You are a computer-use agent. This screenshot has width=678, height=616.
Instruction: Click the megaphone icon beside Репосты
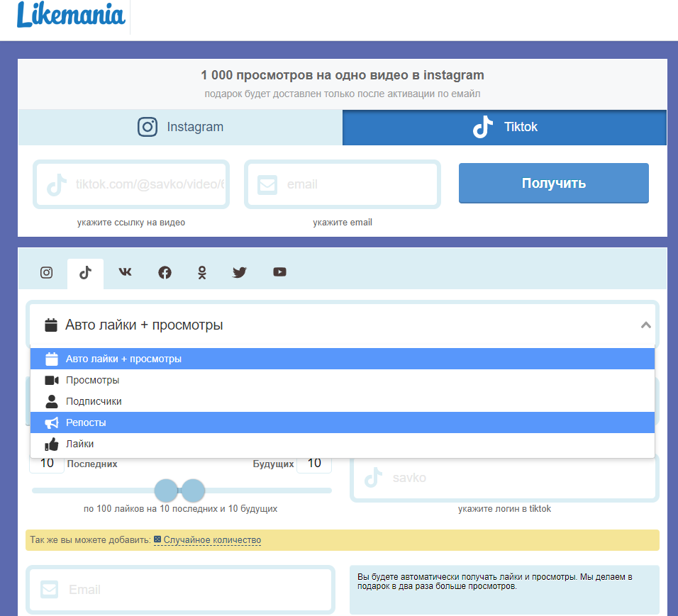tap(52, 422)
